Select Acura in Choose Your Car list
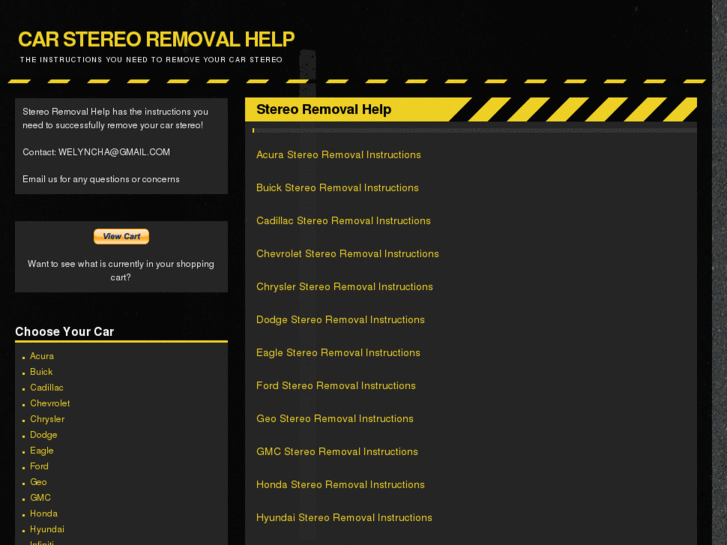 point(42,356)
